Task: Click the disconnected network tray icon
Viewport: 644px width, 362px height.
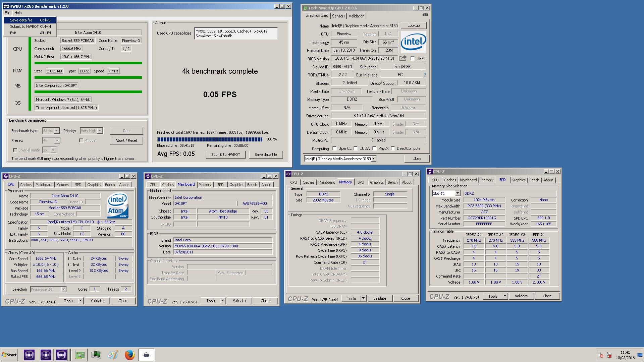Action: point(609,355)
